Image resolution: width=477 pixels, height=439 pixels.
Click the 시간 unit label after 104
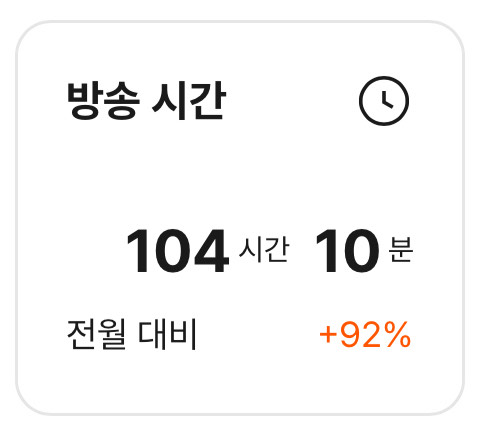264,250
